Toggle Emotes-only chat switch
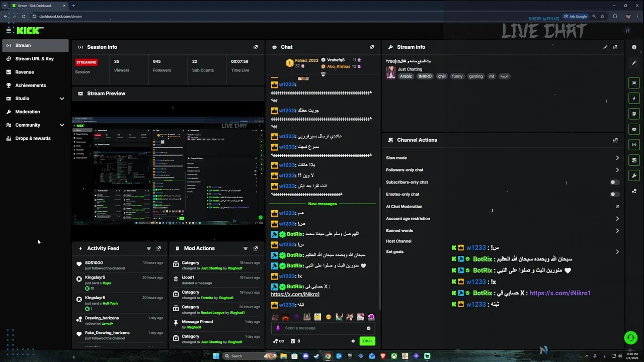The height and width of the screenshot is (362, 644). (x=614, y=195)
